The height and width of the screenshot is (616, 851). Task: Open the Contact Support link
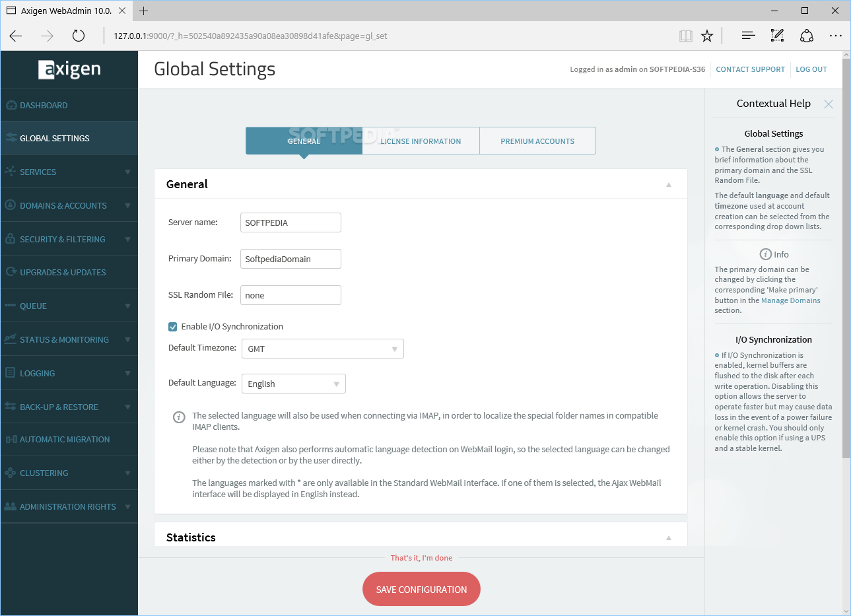tap(751, 69)
